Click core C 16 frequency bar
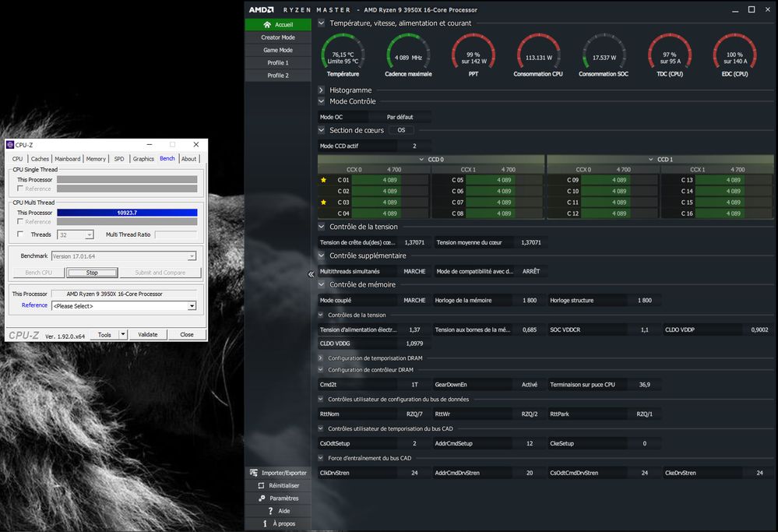Viewport: 778px width, 532px height. [734, 213]
